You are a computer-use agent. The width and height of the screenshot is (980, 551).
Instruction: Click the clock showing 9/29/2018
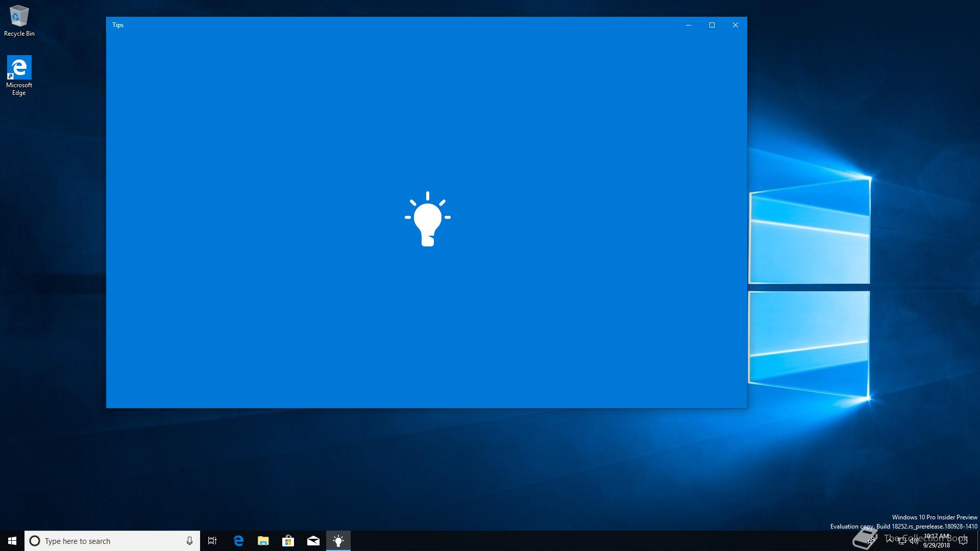[937, 541]
